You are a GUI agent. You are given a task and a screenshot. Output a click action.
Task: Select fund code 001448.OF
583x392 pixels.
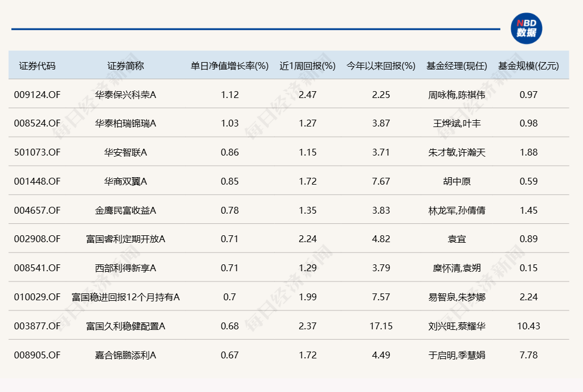[x=37, y=181]
